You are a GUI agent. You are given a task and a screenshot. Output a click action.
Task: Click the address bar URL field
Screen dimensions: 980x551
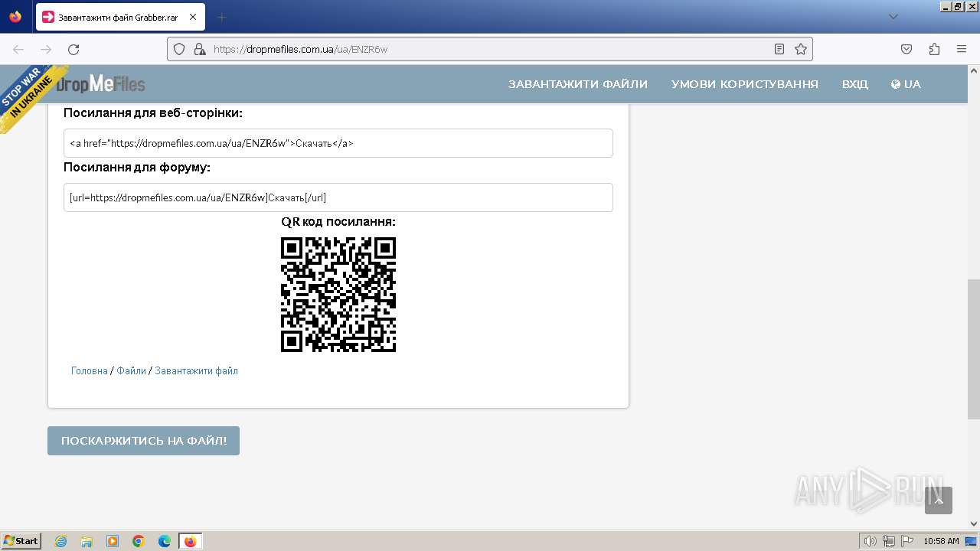point(490,49)
